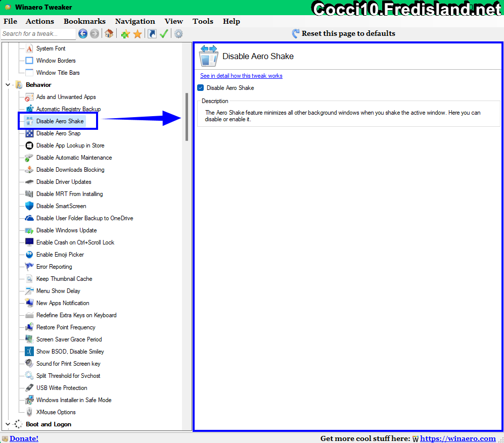Click the Forward navigation arrow icon
Screen dimensions: 504x443
tap(95, 33)
